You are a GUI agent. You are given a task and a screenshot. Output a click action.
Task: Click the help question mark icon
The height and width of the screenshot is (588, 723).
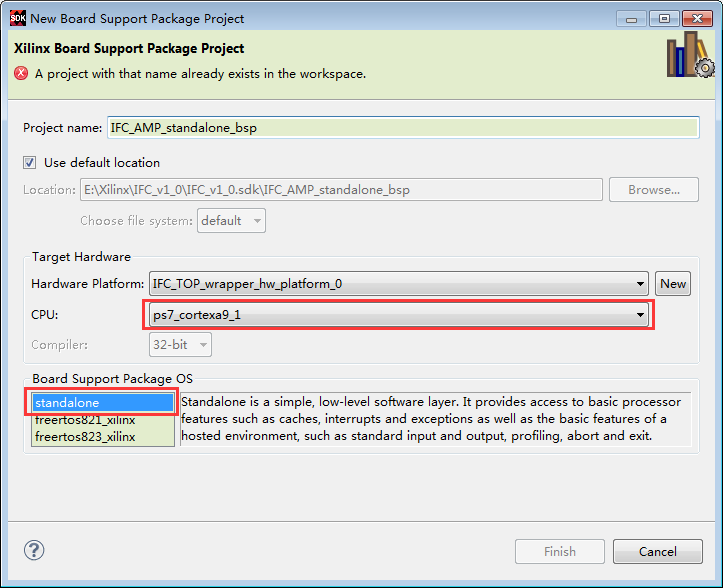coord(34,550)
